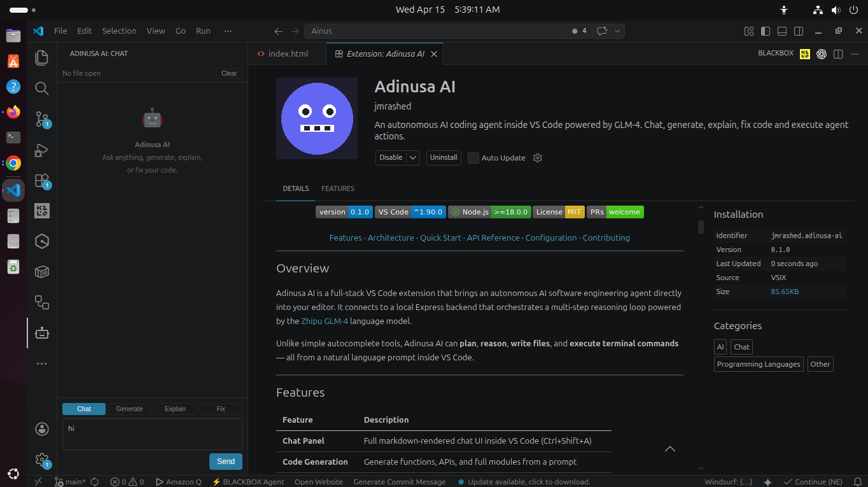Open the View menu

click(156, 31)
